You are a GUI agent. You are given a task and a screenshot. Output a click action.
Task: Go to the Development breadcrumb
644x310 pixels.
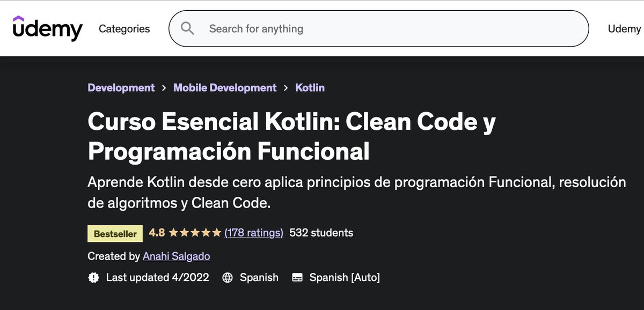point(121,87)
